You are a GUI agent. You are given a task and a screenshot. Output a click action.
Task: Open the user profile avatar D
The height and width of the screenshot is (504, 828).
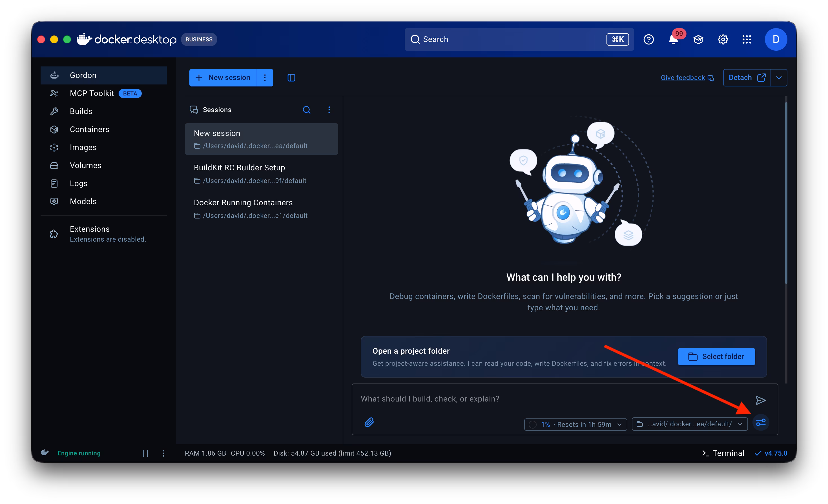[x=776, y=39]
